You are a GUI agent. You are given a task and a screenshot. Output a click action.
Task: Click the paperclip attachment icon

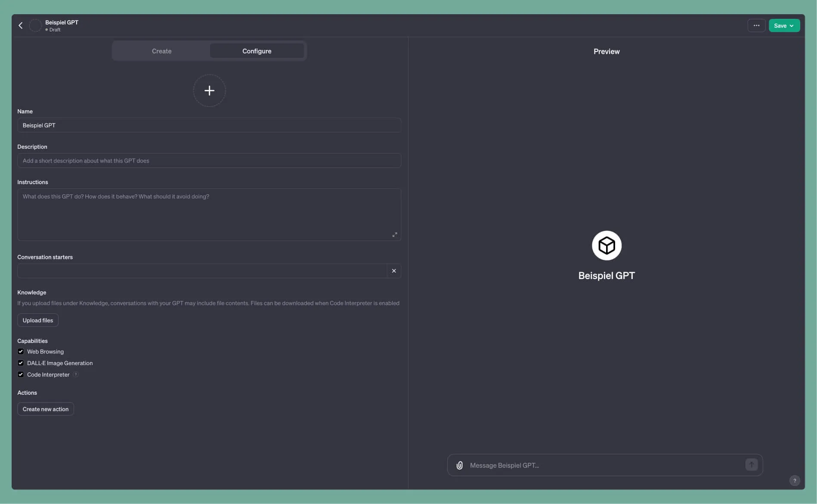pos(459,465)
